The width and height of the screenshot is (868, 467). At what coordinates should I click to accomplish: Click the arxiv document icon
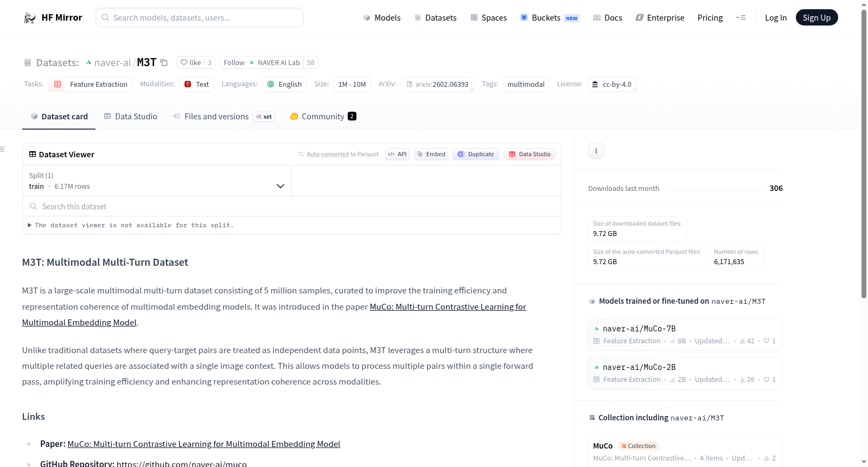pyautogui.click(x=410, y=84)
